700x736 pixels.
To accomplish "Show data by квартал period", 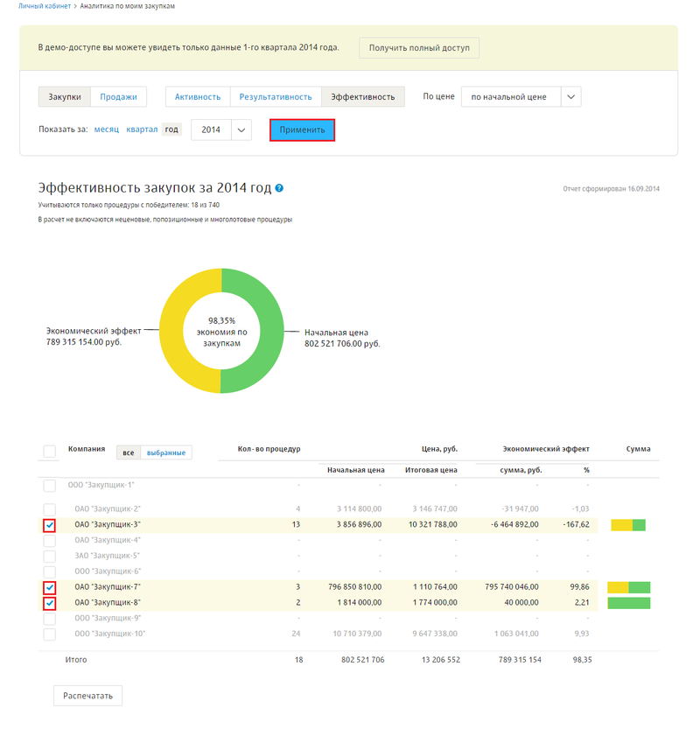I will click(142, 130).
